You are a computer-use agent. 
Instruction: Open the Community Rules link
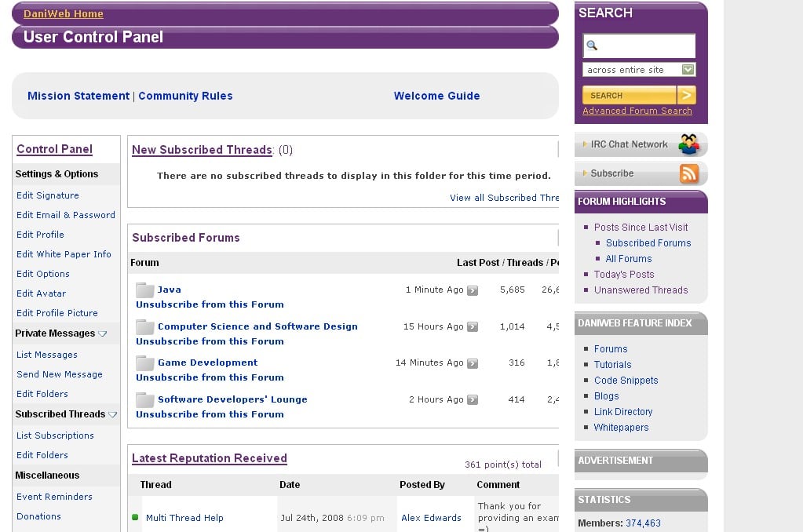[185, 96]
